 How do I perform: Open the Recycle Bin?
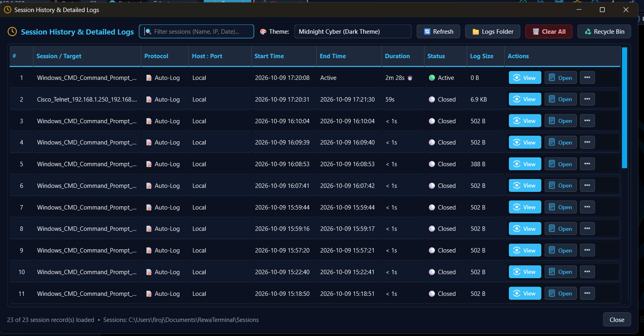click(x=604, y=31)
